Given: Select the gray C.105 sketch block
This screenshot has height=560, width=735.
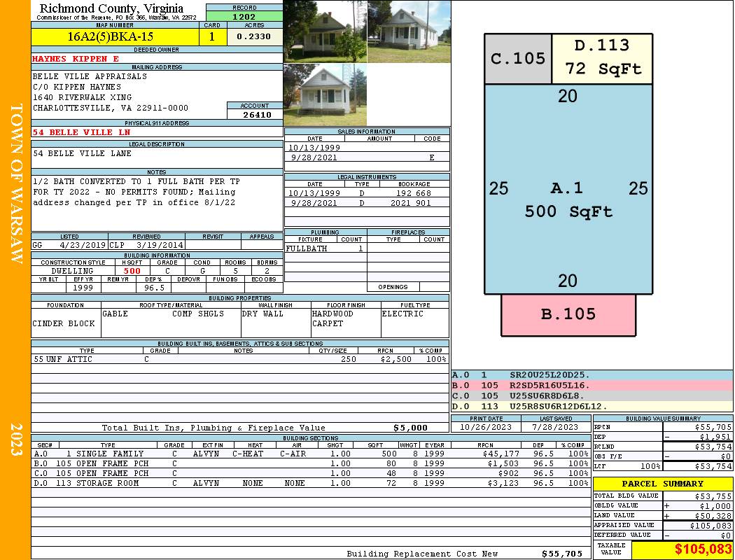Looking at the screenshot, I should tap(518, 59).
